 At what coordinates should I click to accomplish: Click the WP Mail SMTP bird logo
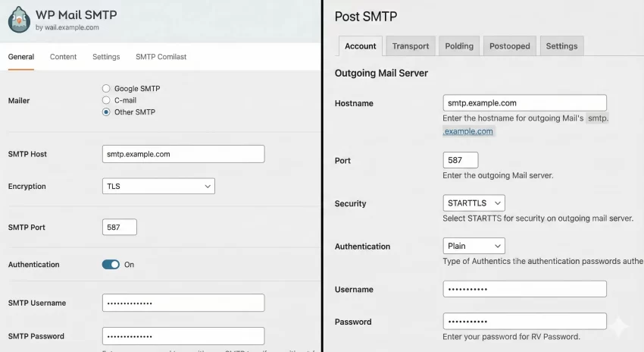coord(19,19)
